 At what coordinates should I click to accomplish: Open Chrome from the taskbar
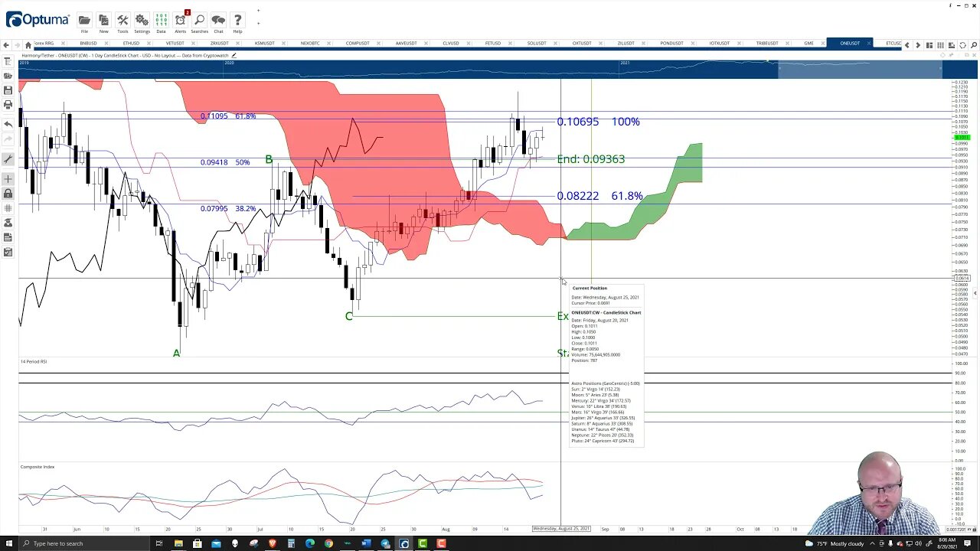[x=328, y=543]
